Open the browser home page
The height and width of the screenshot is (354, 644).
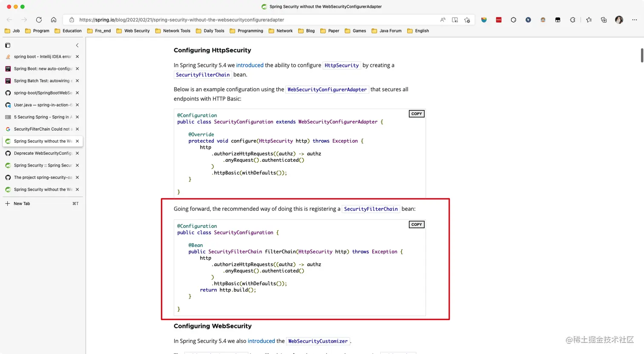(54, 20)
